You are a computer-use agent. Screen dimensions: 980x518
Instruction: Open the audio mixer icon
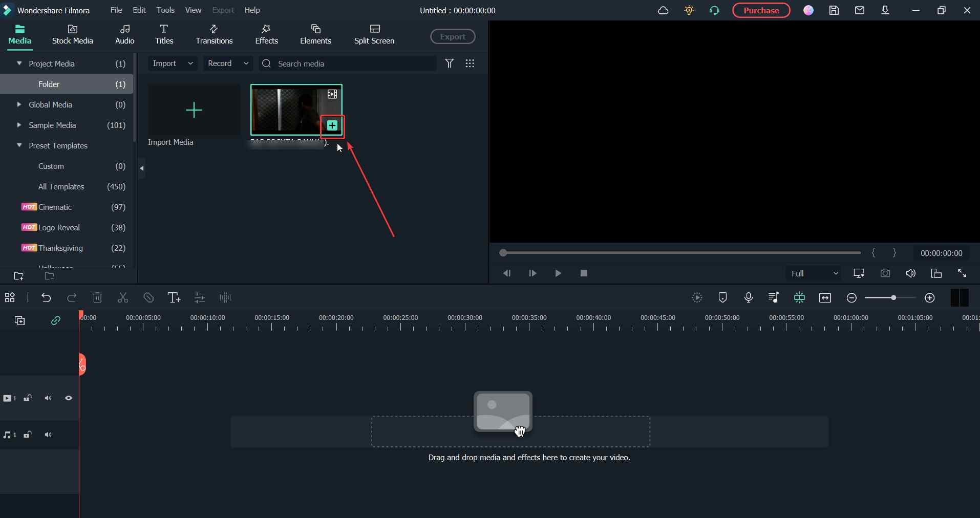pyautogui.click(x=774, y=297)
